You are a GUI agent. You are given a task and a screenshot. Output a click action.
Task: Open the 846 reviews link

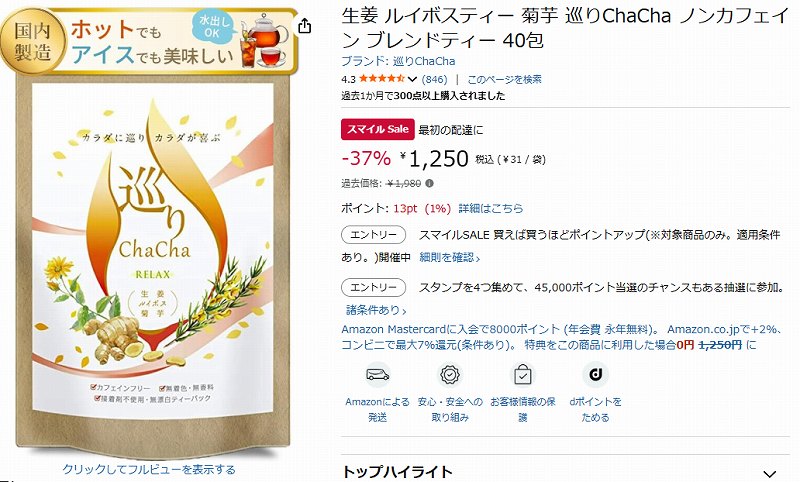(x=434, y=80)
